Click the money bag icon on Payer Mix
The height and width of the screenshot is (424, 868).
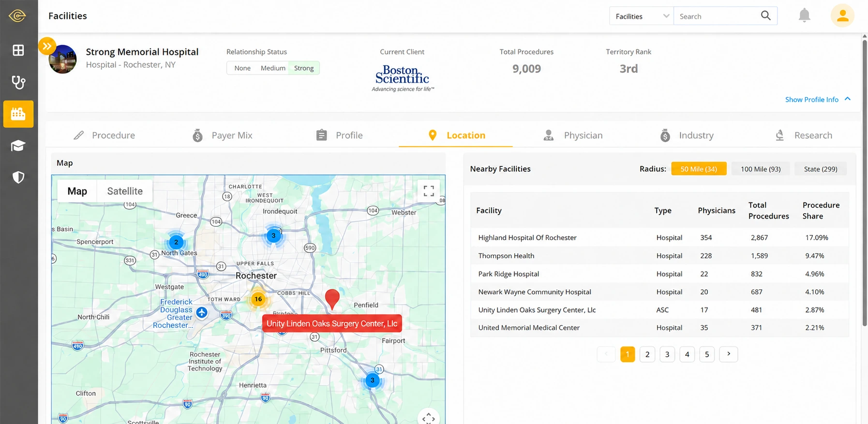pos(197,135)
